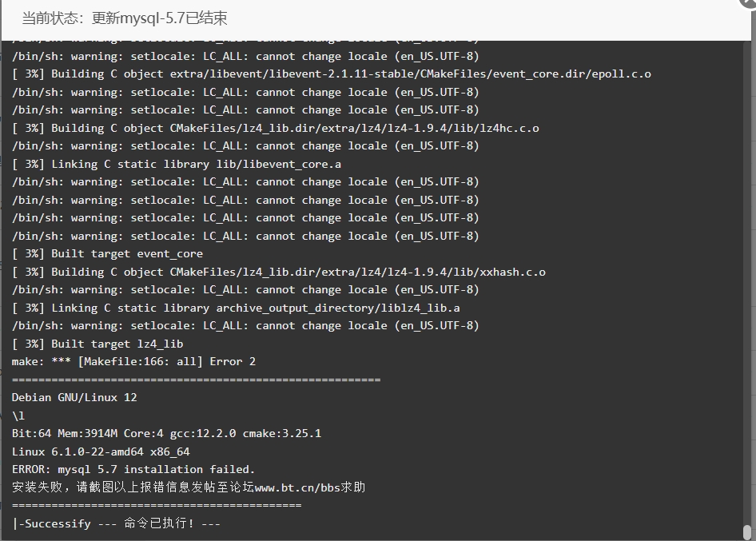756x541 pixels.
Task: Close the mysql-5.7 update log dialog
Action: 750,2
